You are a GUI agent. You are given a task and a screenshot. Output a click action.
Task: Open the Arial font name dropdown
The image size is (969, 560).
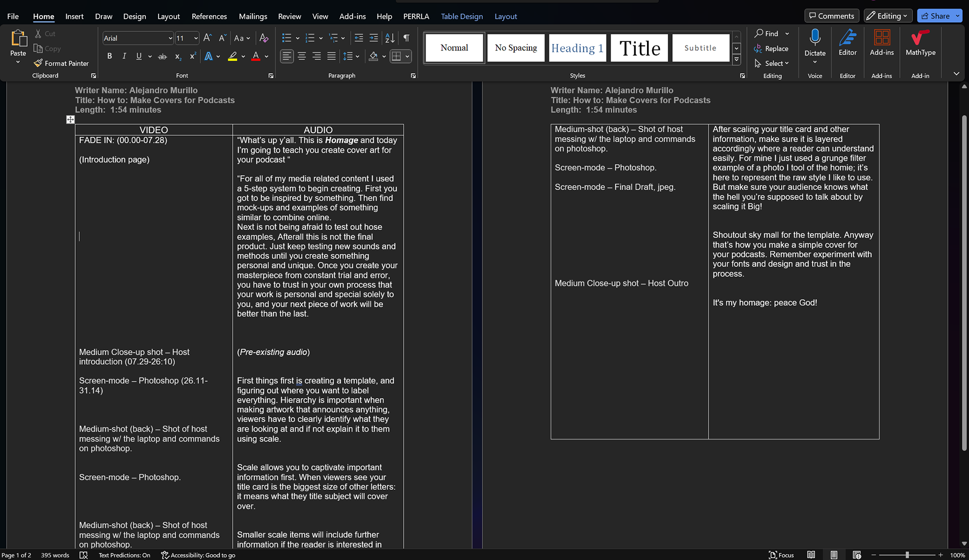pos(170,38)
